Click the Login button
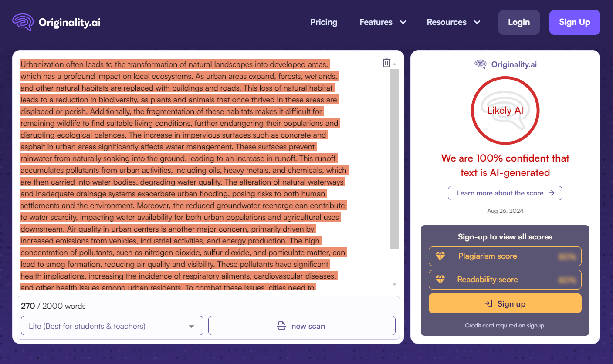 pos(518,22)
